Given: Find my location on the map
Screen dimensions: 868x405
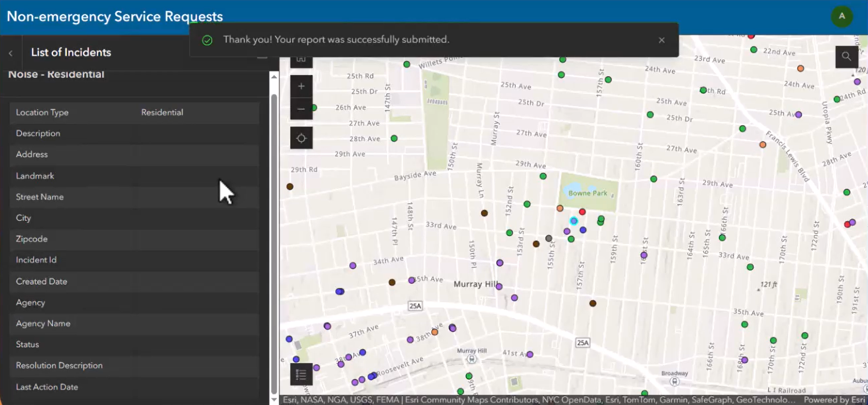Looking at the screenshot, I should 301,138.
